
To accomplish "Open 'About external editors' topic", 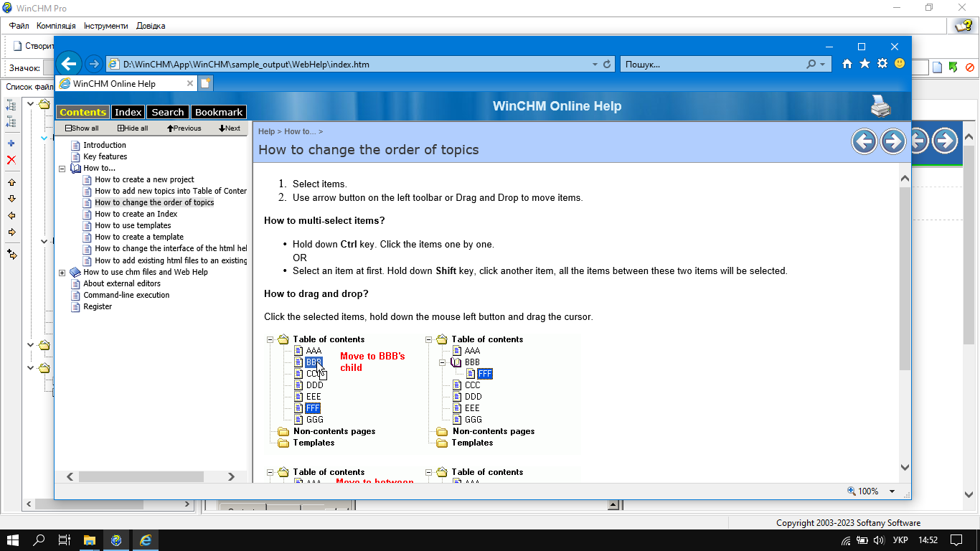I will point(122,283).
